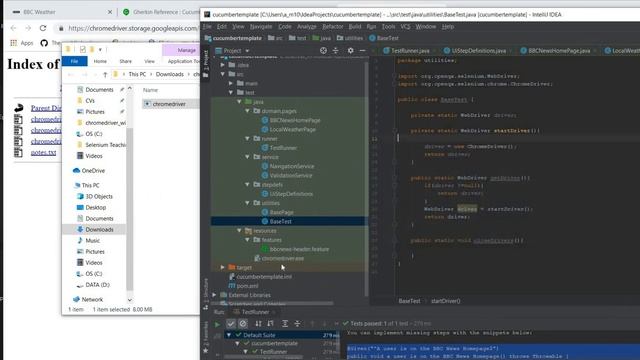The height and width of the screenshot is (360, 640).
Task: Collapse the test folder in the Project tree
Action: pyautogui.click(x=231, y=92)
